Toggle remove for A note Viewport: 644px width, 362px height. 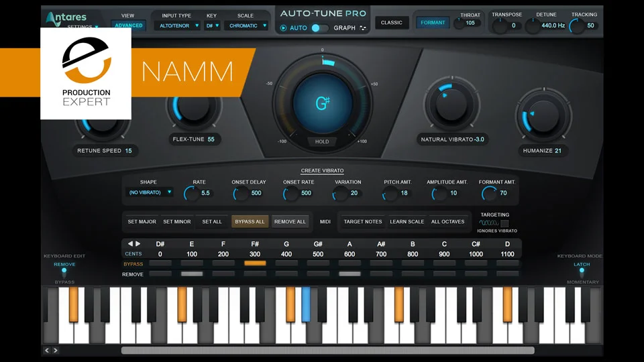[350, 274]
